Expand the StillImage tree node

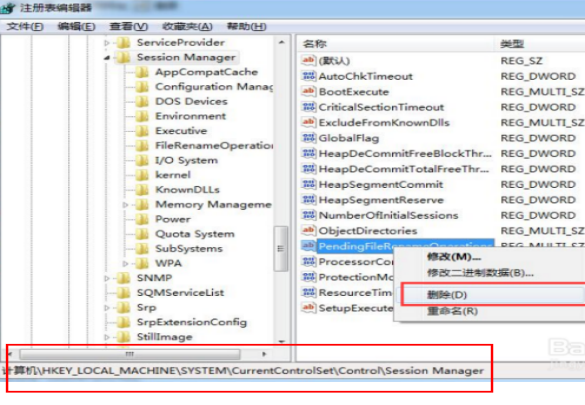click(107, 337)
